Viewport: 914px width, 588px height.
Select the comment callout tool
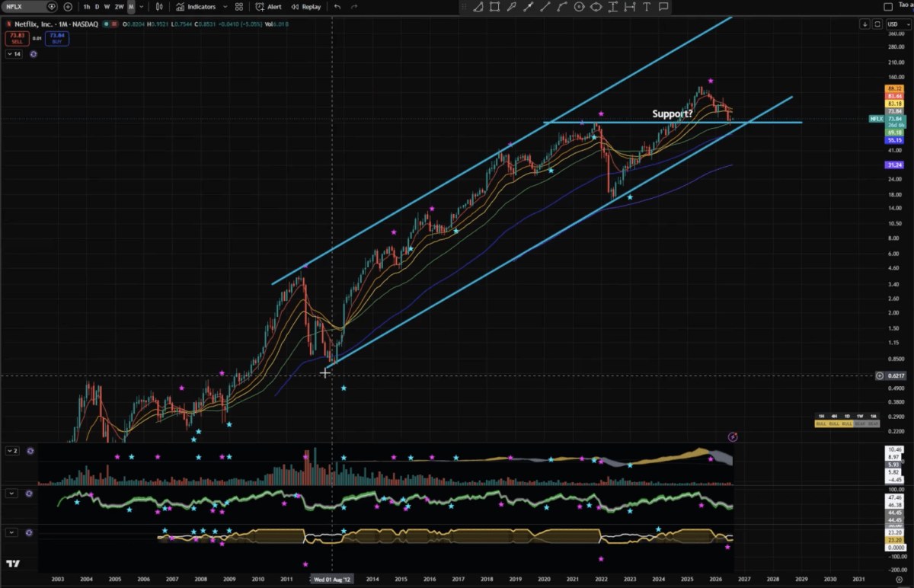click(663, 7)
